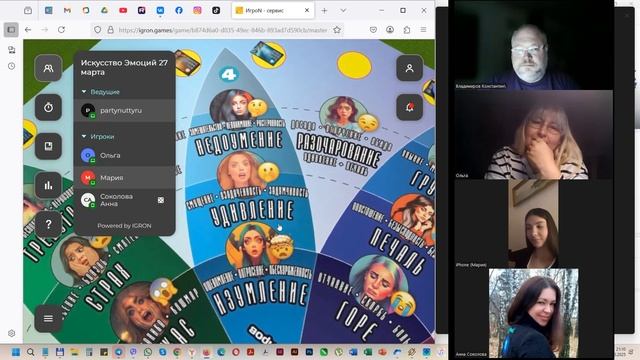Open the stopwatch timer tool
Image resolution: width=640 pixels, height=360 pixels.
[48, 107]
